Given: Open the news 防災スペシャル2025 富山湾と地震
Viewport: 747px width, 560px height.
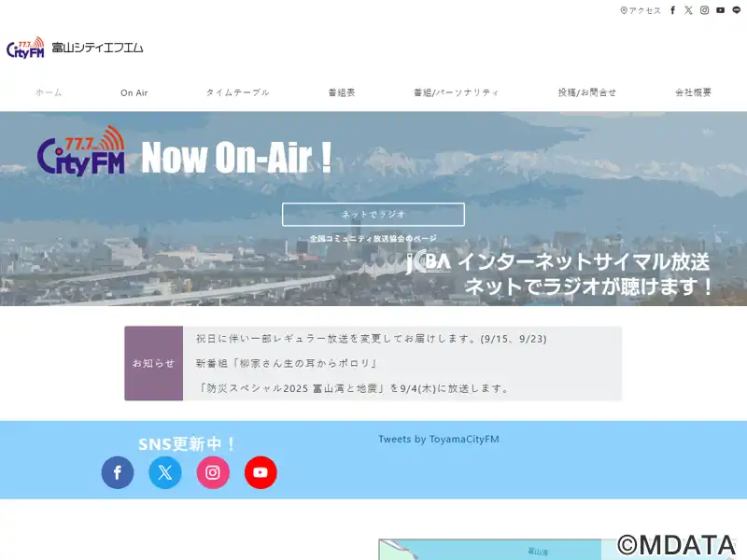Looking at the screenshot, I should [x=353, y=388].
